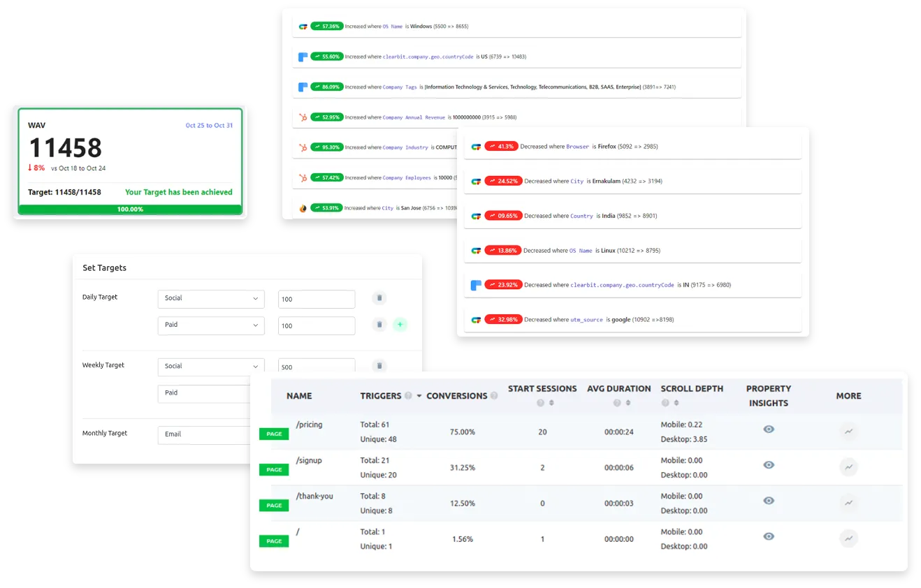Click the NAME column header
The height and width of the screenshot is (588, 921).
pos(299,396)
